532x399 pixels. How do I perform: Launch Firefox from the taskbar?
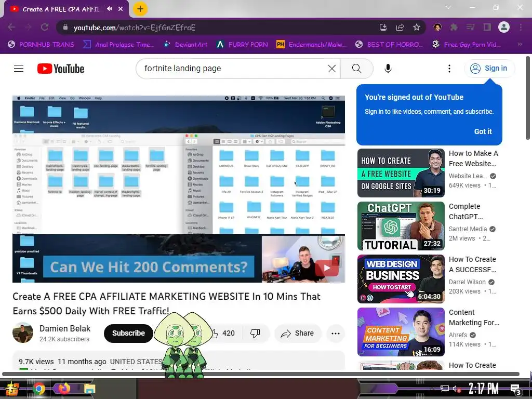64,388
